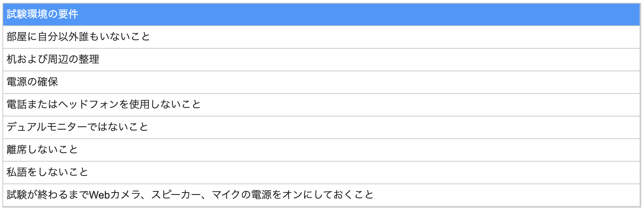Select the 電源の確保 row

pyautogui.click(x=32, y=82)
